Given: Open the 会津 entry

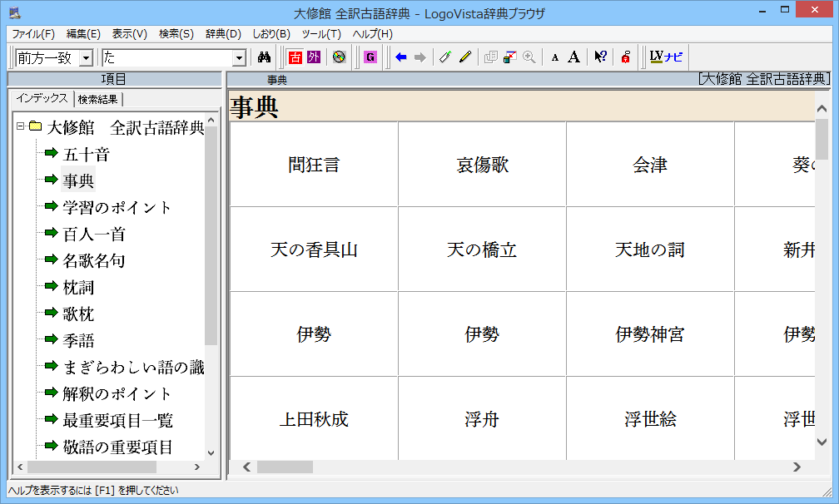Looking at the screenshot, I should point(650,165).
